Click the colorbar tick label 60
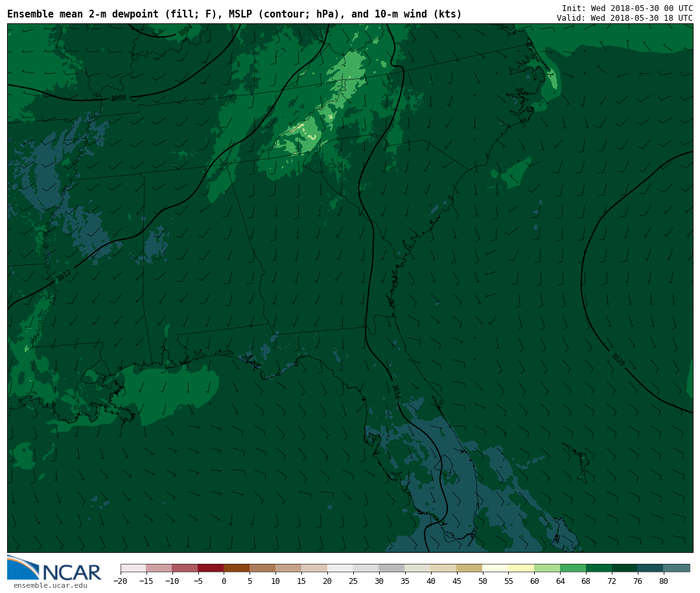The height and width of the screenshot is (593, 700). coord(534,581)
